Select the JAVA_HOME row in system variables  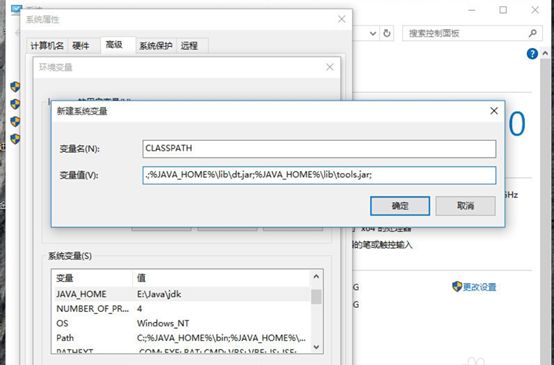[x=182, y=294]
